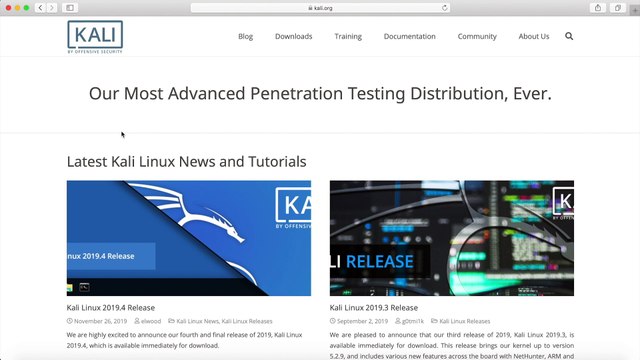Image resolution: width=640 pixels, height=360 pixels.
Task: Click the Kali logo in header
Action: coord(95,37)
